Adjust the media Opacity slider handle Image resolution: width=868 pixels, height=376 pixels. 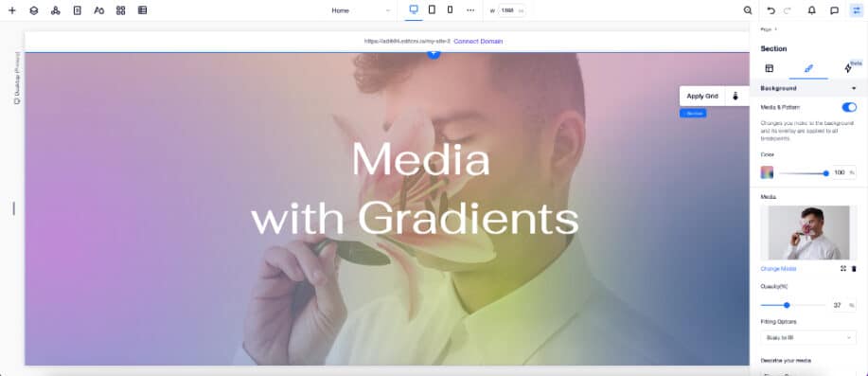787,305
